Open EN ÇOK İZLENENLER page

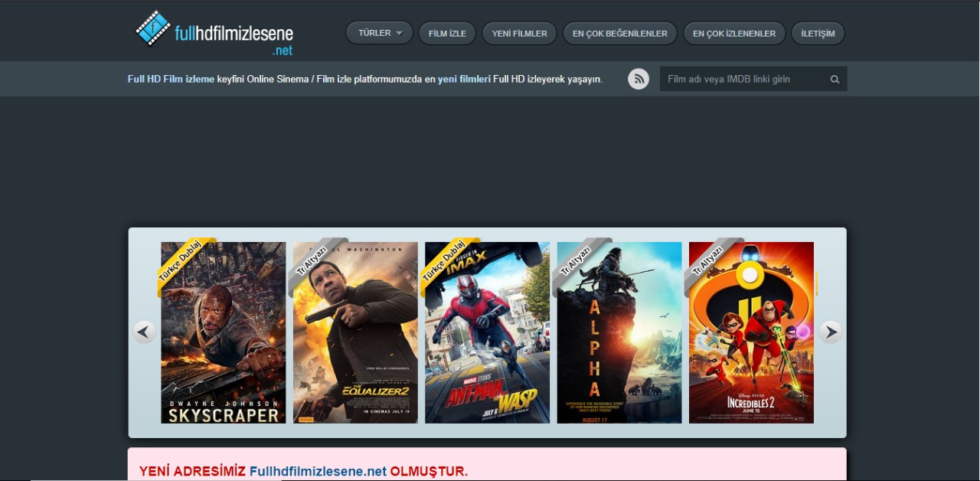(734, 34)
